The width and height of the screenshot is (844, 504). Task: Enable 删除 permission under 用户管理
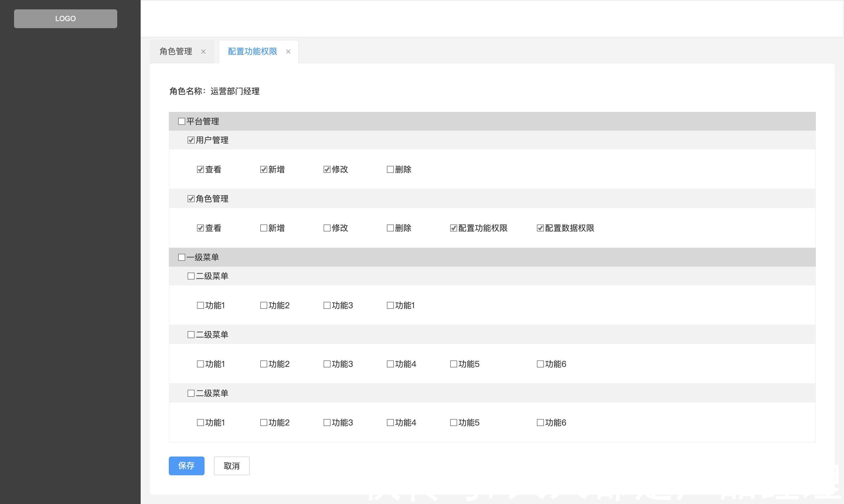pyautogui.click(x=389, y=168)
